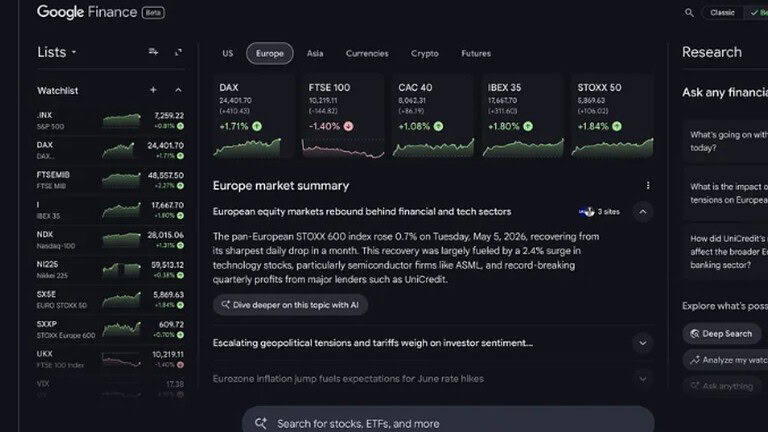Screen dimensions: 768x432
Task: Open the .INX S&P 500 watchlist row
Action: pyautogui.click(x=110, y=120)
